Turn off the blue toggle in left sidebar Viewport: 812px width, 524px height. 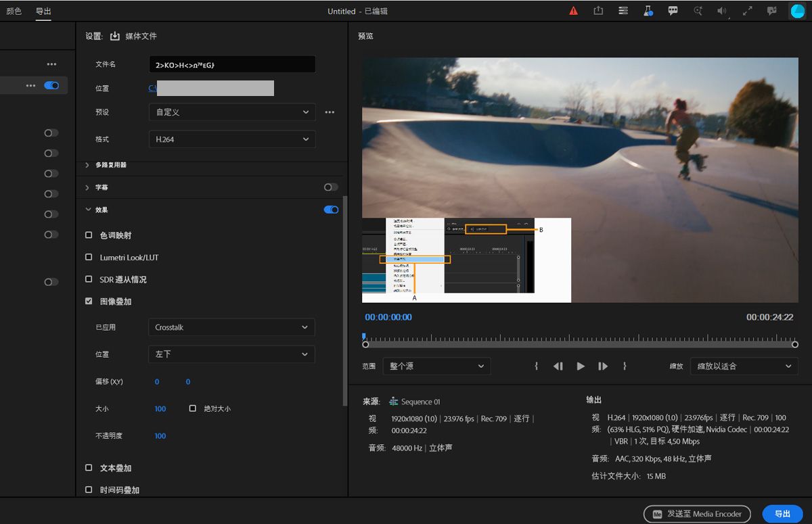(x=51, y=86)
